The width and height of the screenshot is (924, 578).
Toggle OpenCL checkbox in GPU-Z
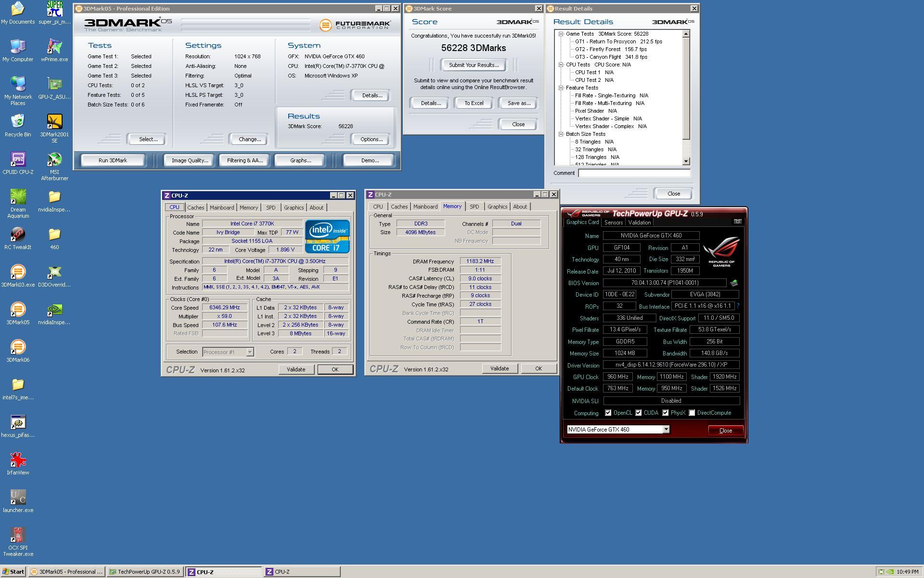tap(608, 413)
